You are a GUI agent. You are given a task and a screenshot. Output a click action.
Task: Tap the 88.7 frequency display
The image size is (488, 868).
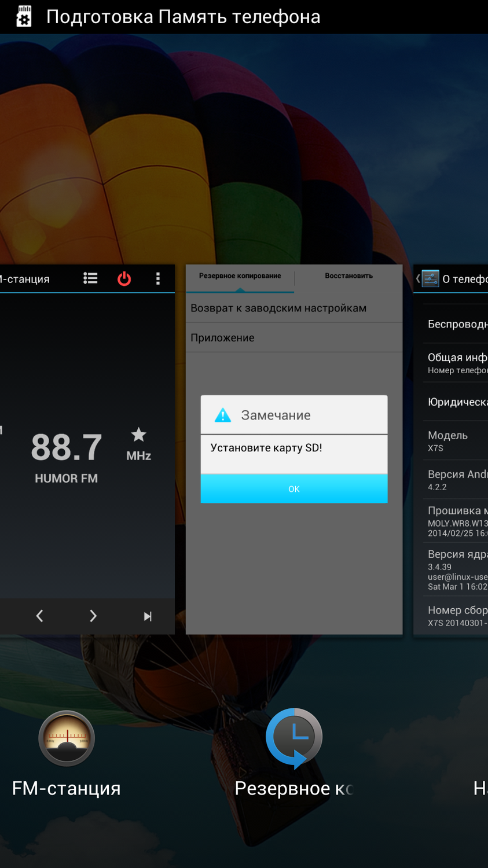click(x=67, y=447)
